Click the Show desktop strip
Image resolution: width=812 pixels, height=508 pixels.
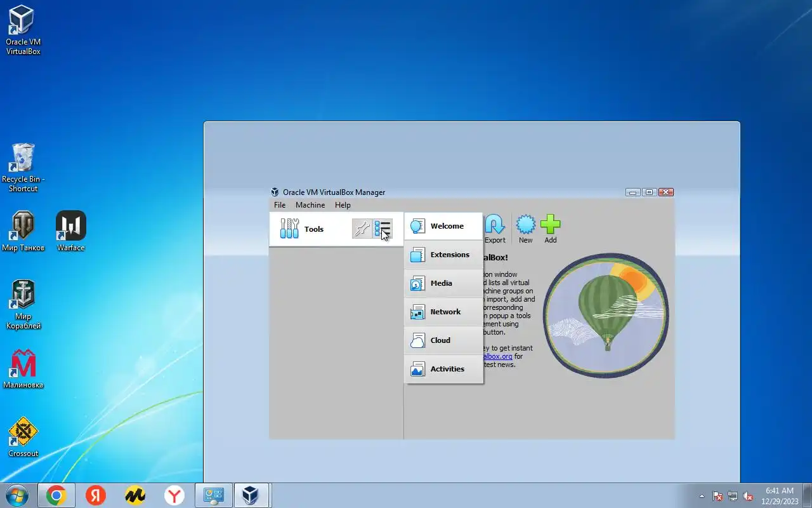[808, 495]
